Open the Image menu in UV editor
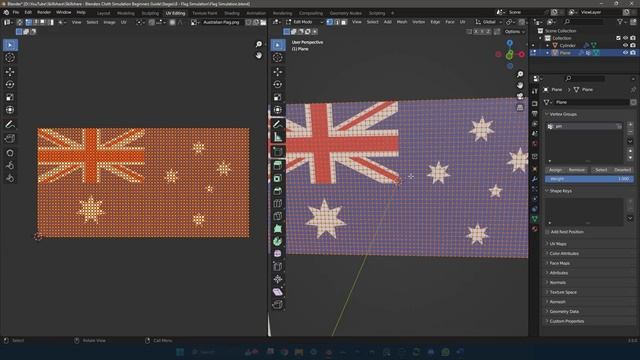This screenshot has width=640, height=360. pyautogui.click(x=109, y=22)
